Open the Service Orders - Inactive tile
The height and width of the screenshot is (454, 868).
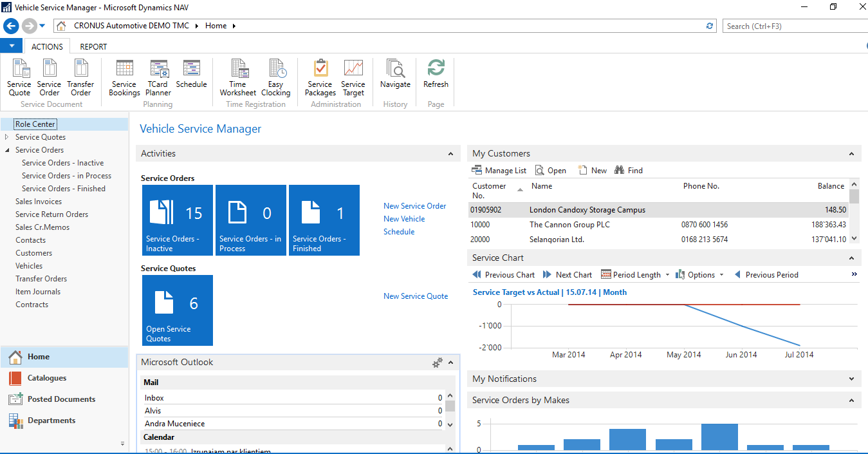coord(178,220)
